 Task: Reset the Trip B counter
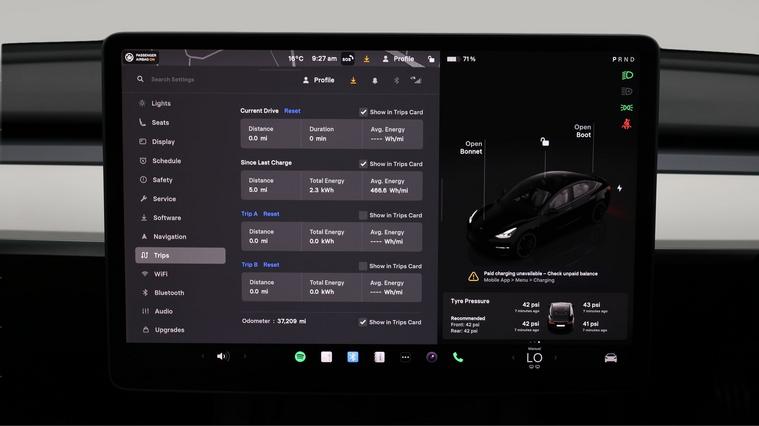coord(271,265)
